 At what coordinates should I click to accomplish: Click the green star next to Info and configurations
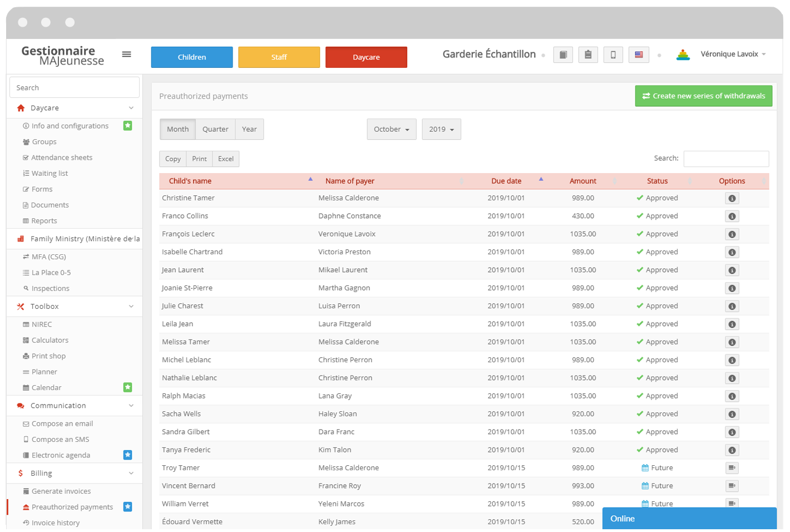tap(127, 126)
